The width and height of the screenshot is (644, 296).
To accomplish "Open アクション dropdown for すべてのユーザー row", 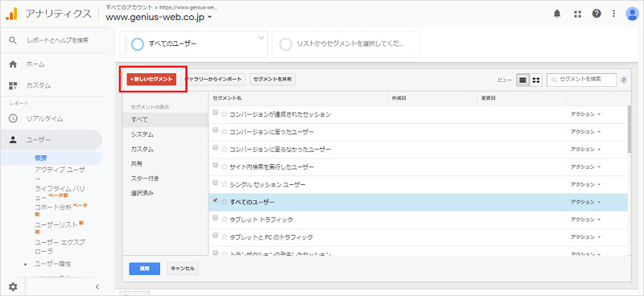I will pos(586,202).
